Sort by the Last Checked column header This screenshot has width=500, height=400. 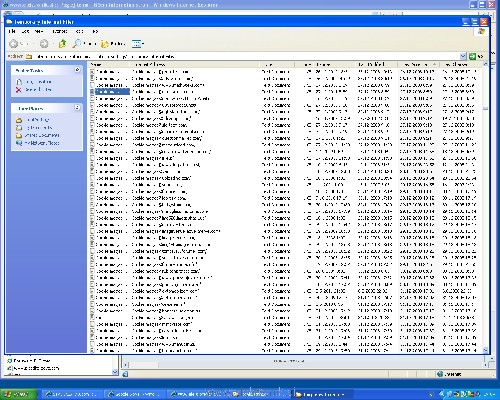[461, 64]
